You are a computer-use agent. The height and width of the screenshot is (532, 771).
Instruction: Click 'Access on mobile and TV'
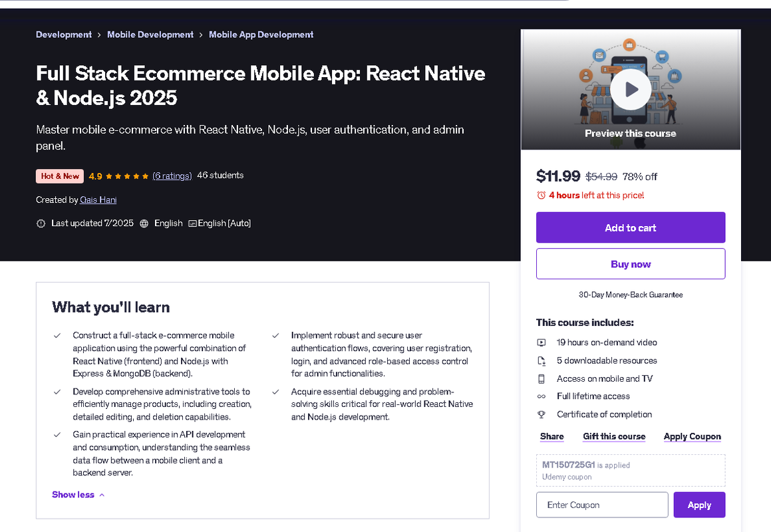pos(604,378)
